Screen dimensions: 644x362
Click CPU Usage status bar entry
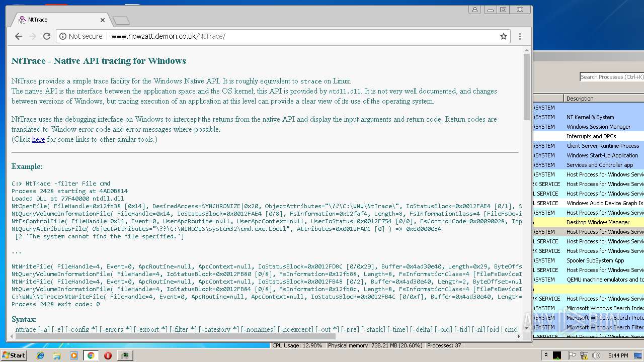[297, 345]
